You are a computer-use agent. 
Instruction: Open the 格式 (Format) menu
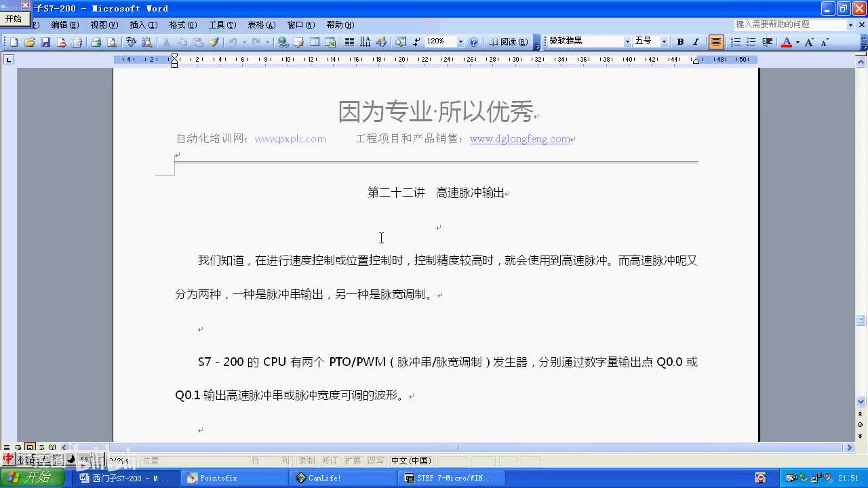[x=182, y=25]
